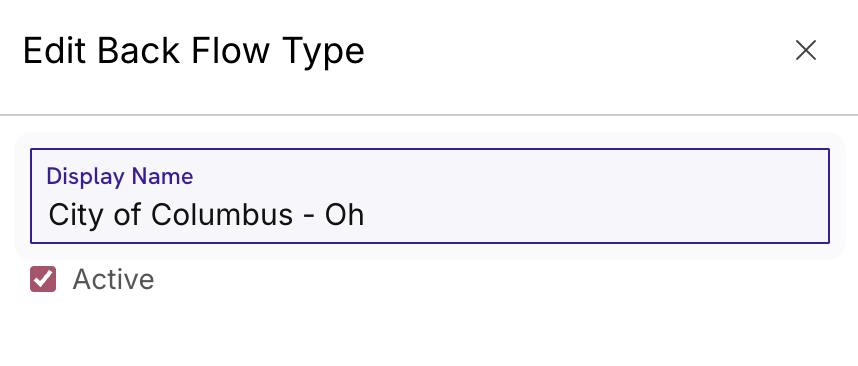Focus the Display Name input field
This screenshot has width=858, height=366.
click(430, 196)
